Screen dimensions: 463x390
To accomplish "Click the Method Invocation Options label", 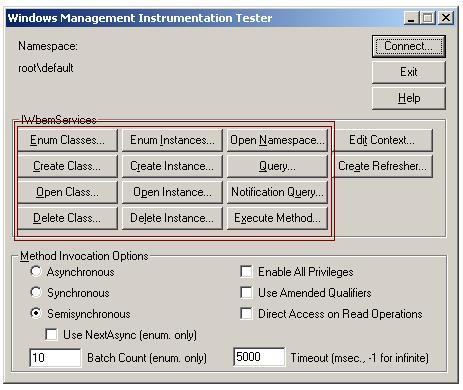I will click(x=84, y=256).
